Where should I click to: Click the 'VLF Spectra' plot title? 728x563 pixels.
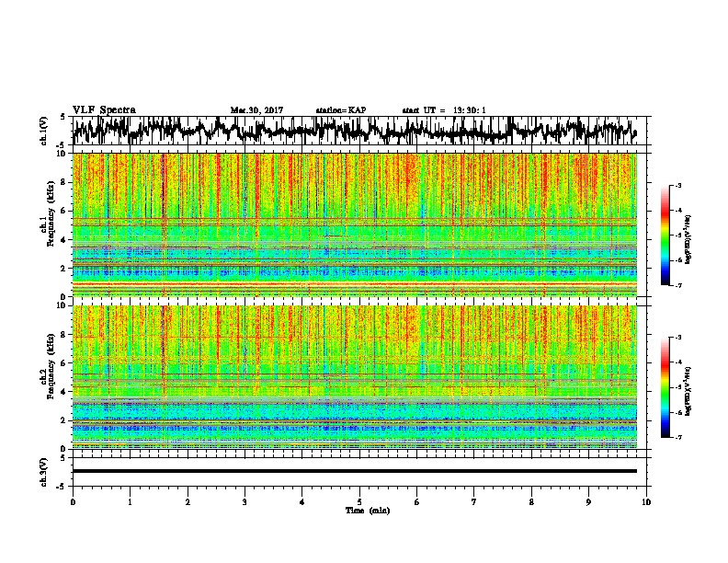click(x=104, y=110)
